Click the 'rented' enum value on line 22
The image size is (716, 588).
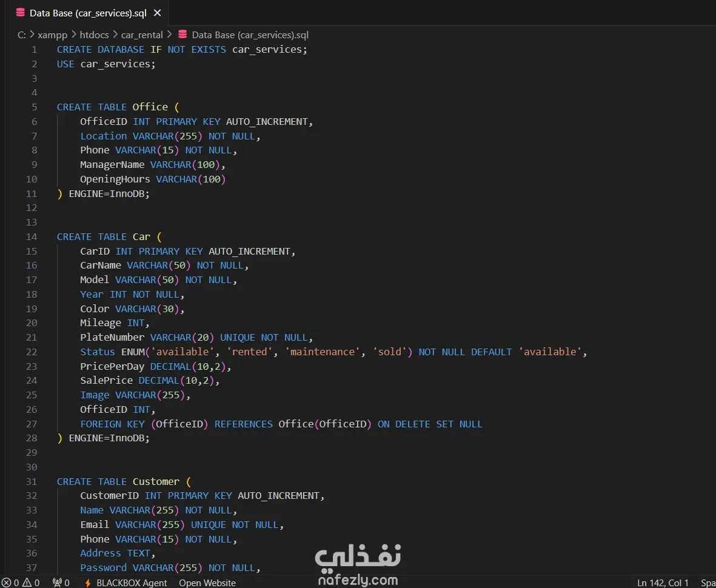[250, 352]
